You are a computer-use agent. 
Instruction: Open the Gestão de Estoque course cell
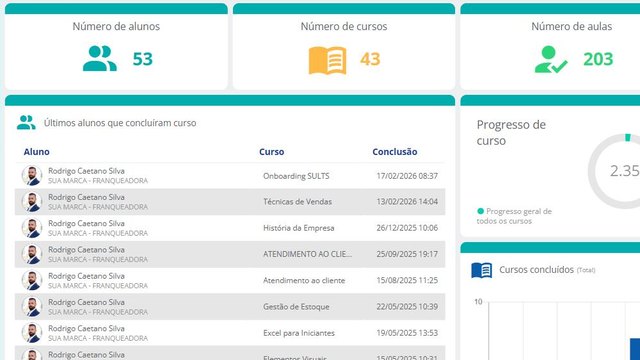296,307
